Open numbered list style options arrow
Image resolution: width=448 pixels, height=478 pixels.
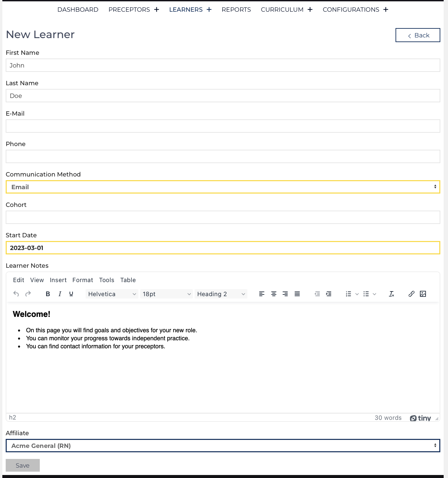click(357, 294)
